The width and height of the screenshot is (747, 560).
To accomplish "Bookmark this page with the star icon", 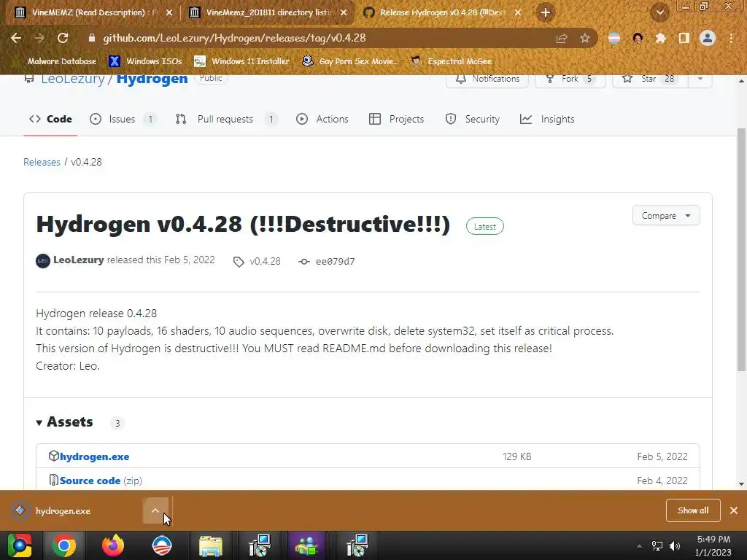I will point(585,38).
